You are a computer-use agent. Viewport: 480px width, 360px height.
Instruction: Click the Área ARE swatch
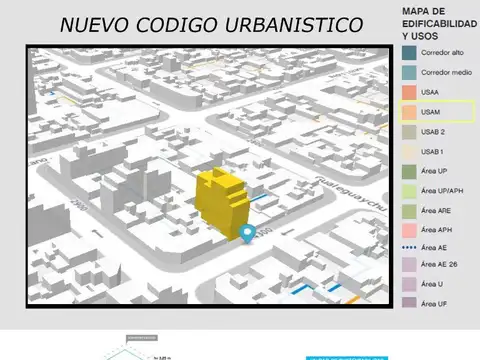pyautogui.click(x=409, y=211)
